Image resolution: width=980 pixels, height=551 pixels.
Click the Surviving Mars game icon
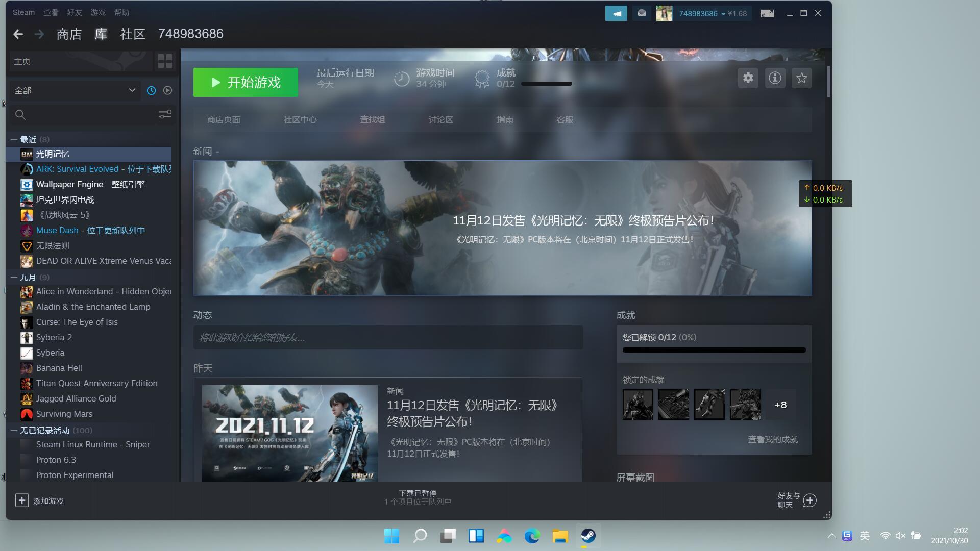tap(27, 414)
